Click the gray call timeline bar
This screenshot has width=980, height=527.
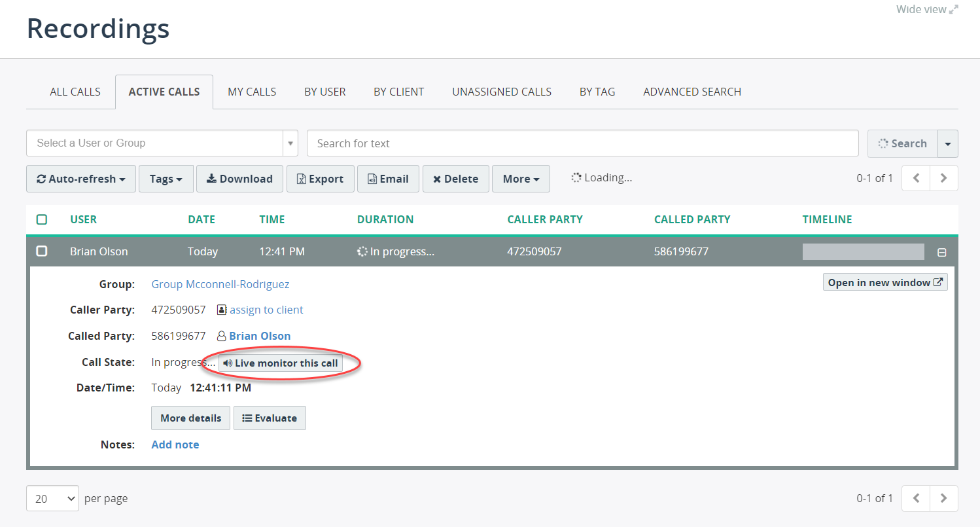pos(863,251)
